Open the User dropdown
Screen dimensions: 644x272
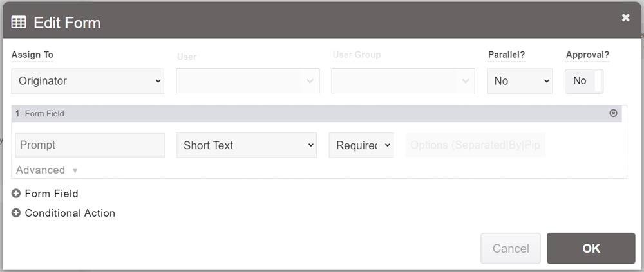248,81
